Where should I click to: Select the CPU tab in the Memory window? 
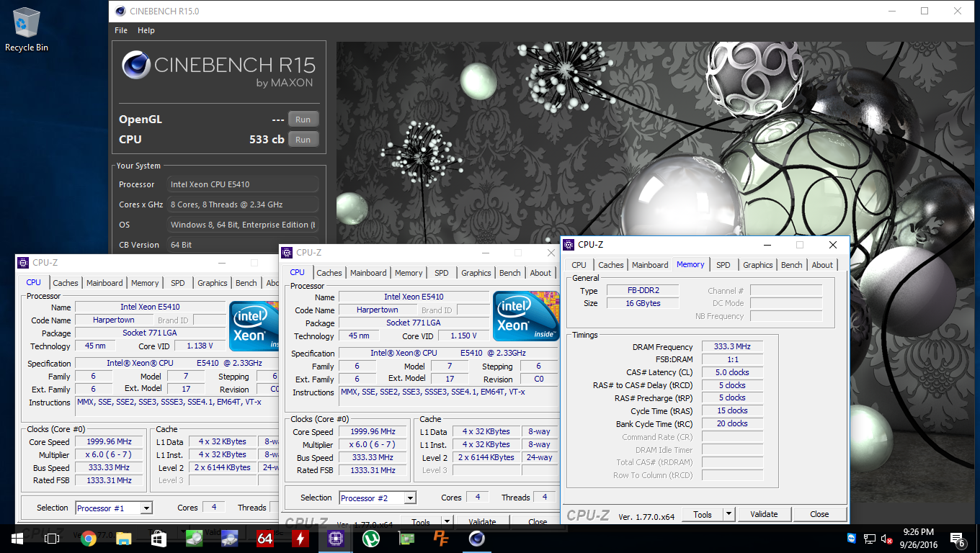point(579,265)
